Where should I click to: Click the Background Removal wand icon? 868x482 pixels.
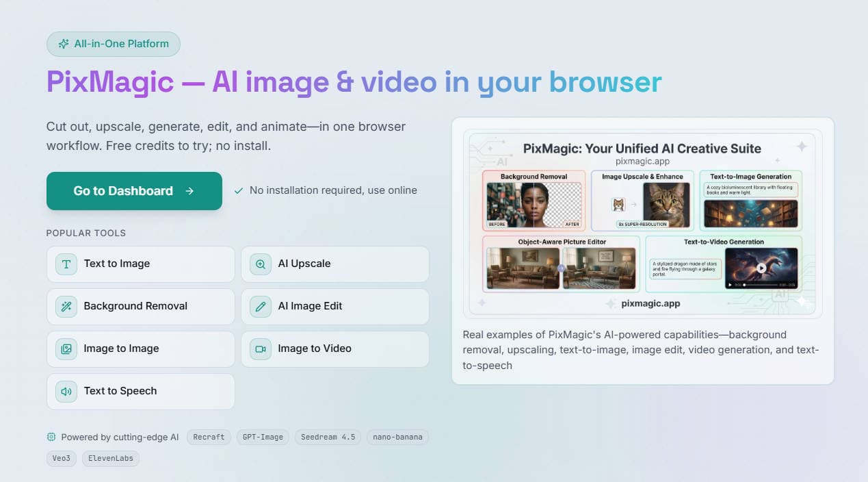[x=66, y=307]
